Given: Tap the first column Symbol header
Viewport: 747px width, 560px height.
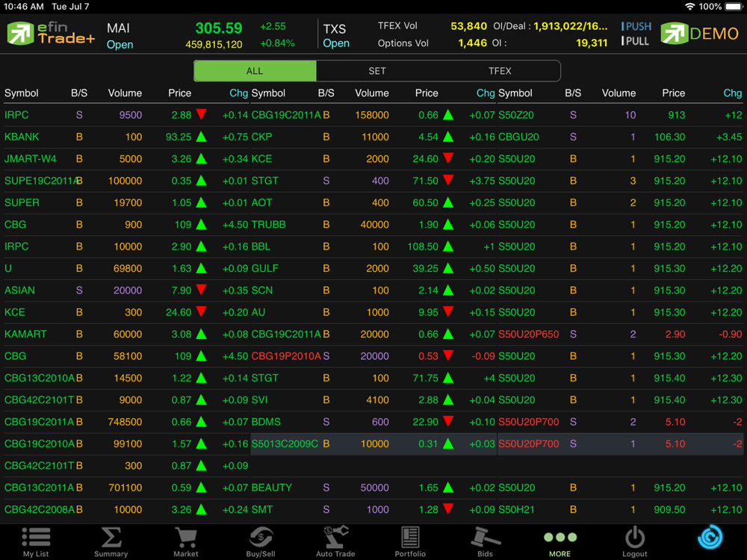Looking at the screenshot, I should (x=22, y=93).
